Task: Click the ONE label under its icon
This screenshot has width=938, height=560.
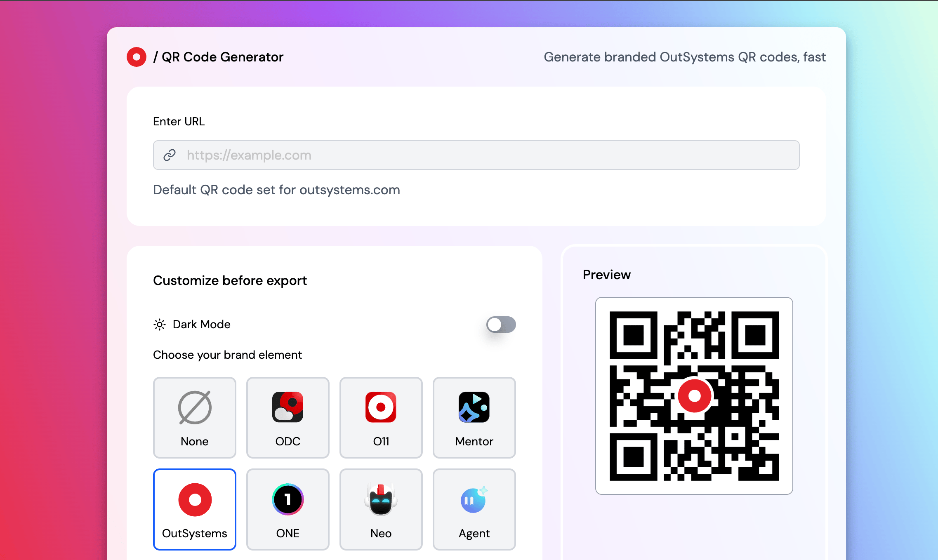Action: [x=288, y=533]
